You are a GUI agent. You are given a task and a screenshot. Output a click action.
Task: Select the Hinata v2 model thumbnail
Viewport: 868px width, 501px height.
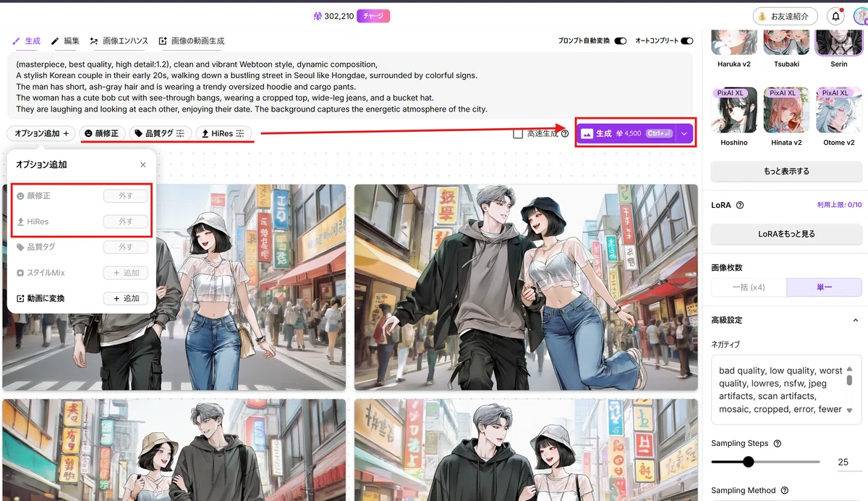786,110
